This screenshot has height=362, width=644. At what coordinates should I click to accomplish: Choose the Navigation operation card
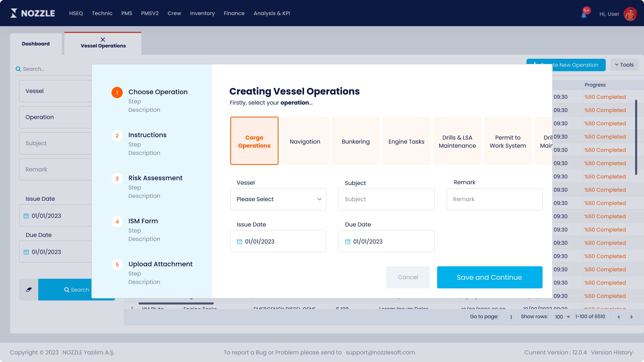pyautogui.click(x=305, y=141)
